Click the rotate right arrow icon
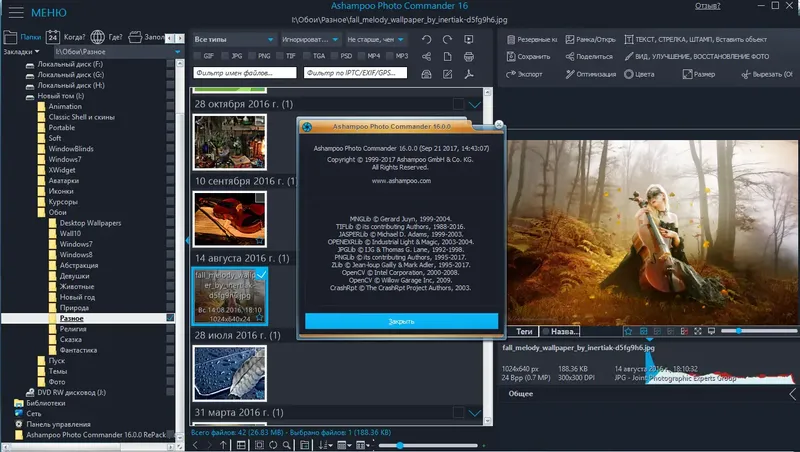 [448, 40]
